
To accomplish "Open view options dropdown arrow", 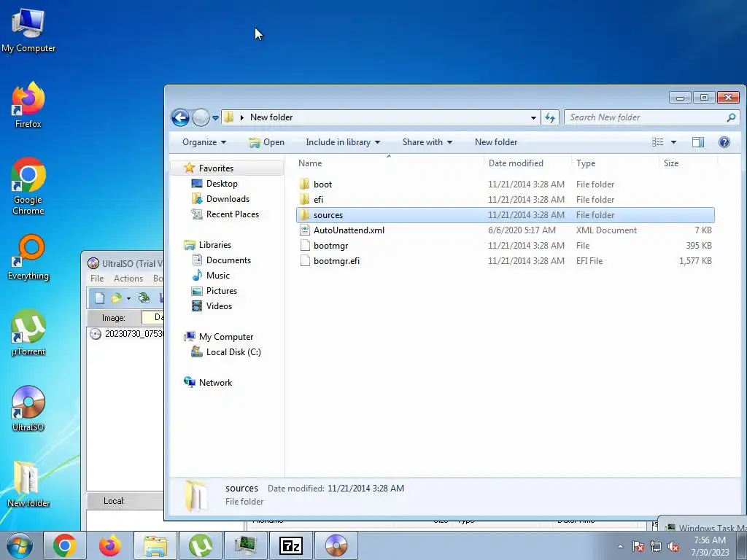I will [673, 142].
